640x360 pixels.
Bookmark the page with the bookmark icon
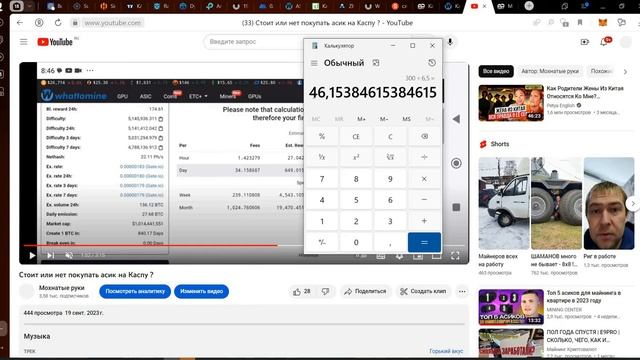(x=580, y=23)
